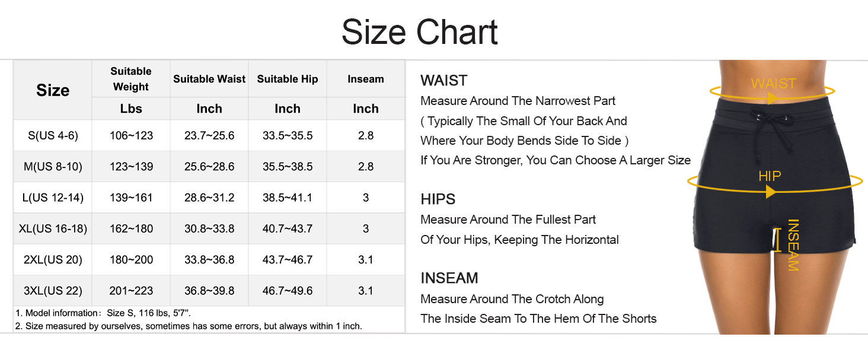The width and height of the screenshot is (868, 356).
Task: Select the Suitable Weight column header
Action: tap(131, 79)
